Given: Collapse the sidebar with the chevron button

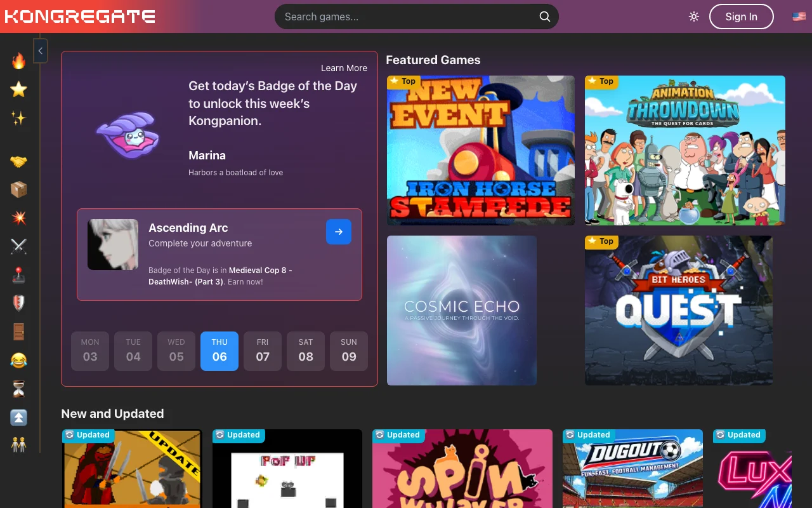Looking at the screenshot, I should click(41, 51).
